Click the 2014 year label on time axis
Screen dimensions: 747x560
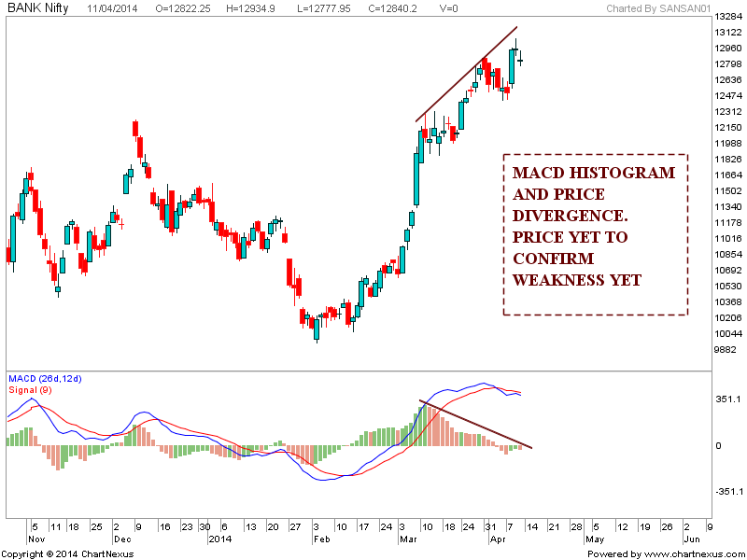(x=220, y=539)
